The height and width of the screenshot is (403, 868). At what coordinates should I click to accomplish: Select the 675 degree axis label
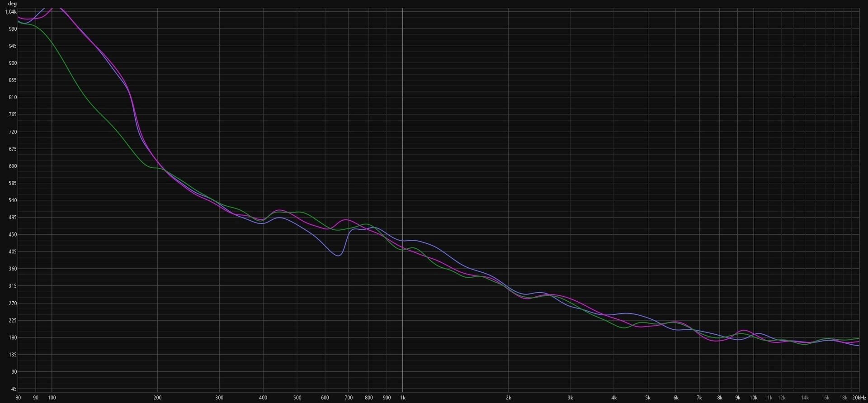point(13,149)
